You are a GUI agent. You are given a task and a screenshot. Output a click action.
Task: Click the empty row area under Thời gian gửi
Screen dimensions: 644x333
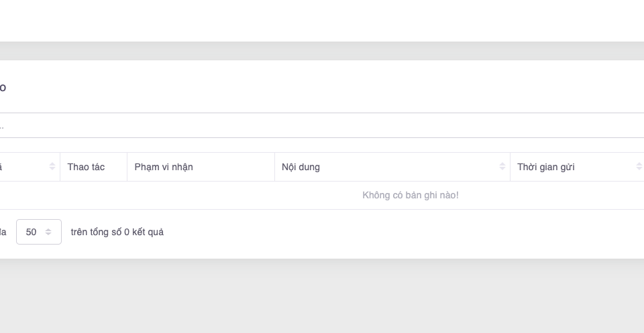576,195
